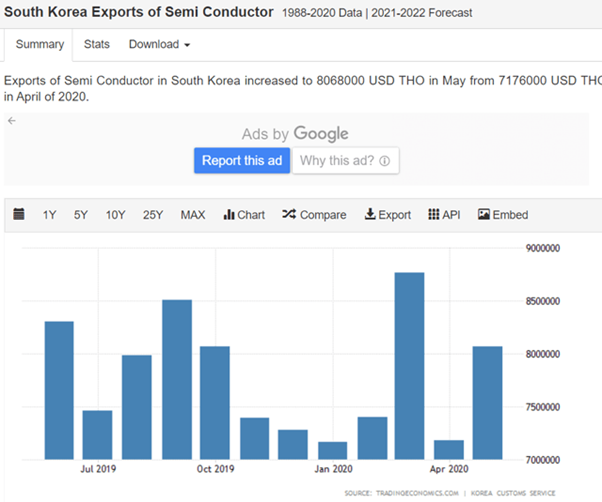Click the 7500000 axis label
This screenshot has width=602, height=502.
point(543,407)
